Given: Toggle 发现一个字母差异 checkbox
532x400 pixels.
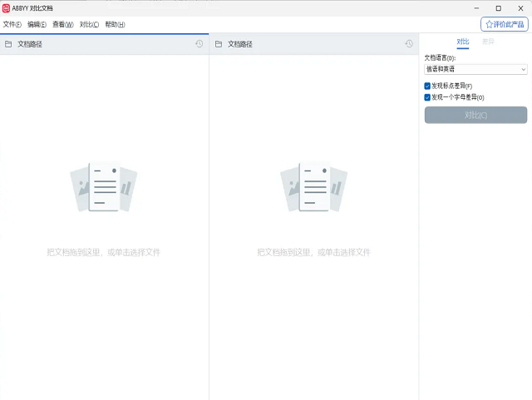Looking at the screenshot, I should 427,97.
